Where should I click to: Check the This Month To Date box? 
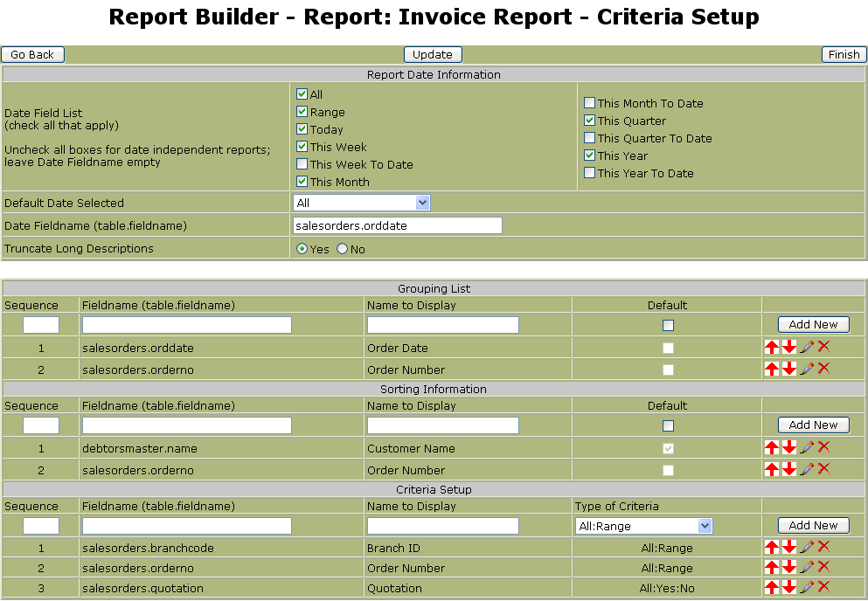(x=589, y=103)
